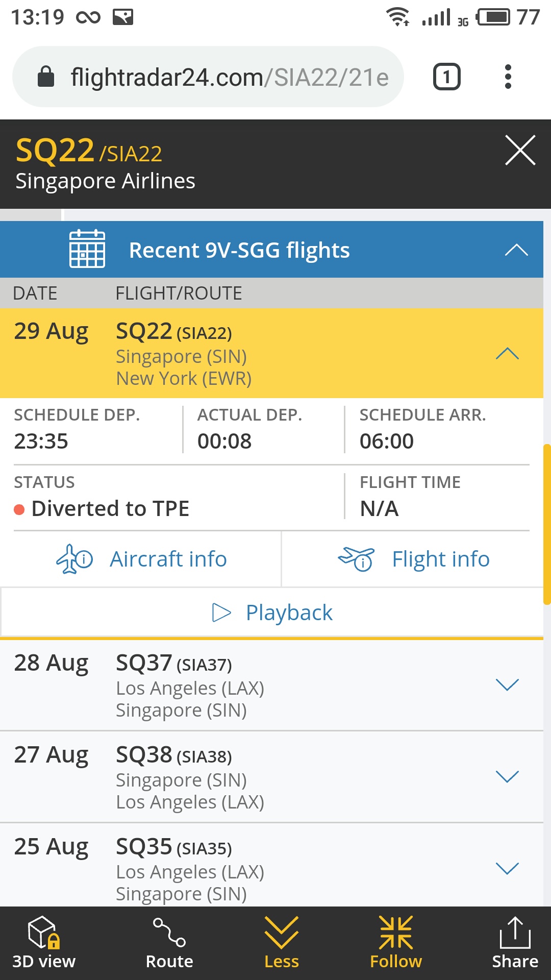Image resolution: width=551 pixels, height=980 pixels.
Task: Expand the 25 Aug SQ35 flight row
Action: pyautogui.click(x=507, y=868)
